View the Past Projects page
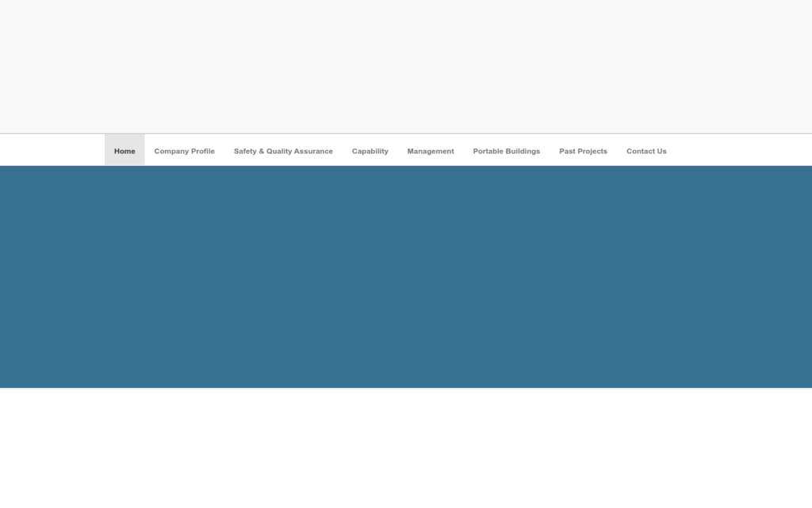The image size is (812, 508). 583,151
